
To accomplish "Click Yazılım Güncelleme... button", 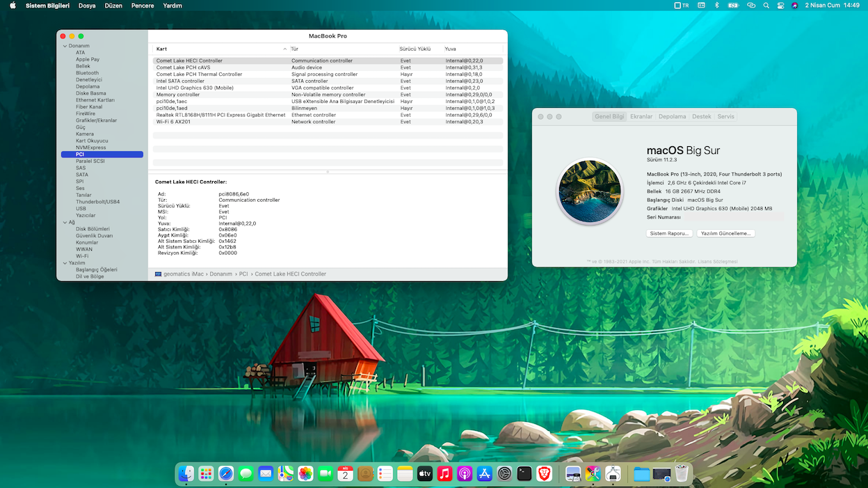I will (725, 234).
